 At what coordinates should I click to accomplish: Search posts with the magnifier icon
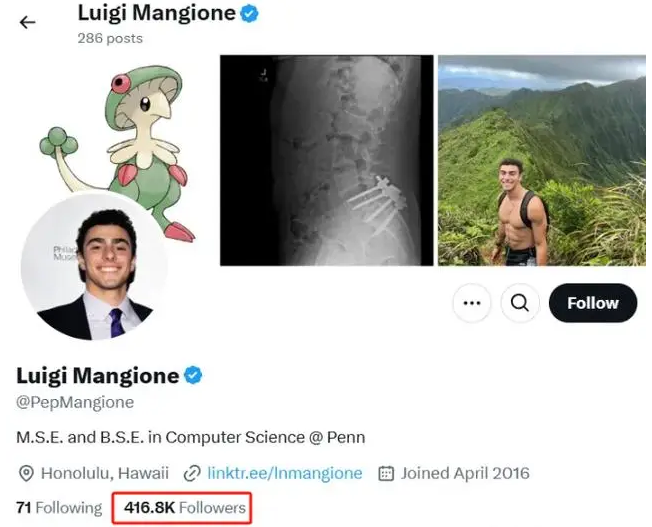pos(519,303)
